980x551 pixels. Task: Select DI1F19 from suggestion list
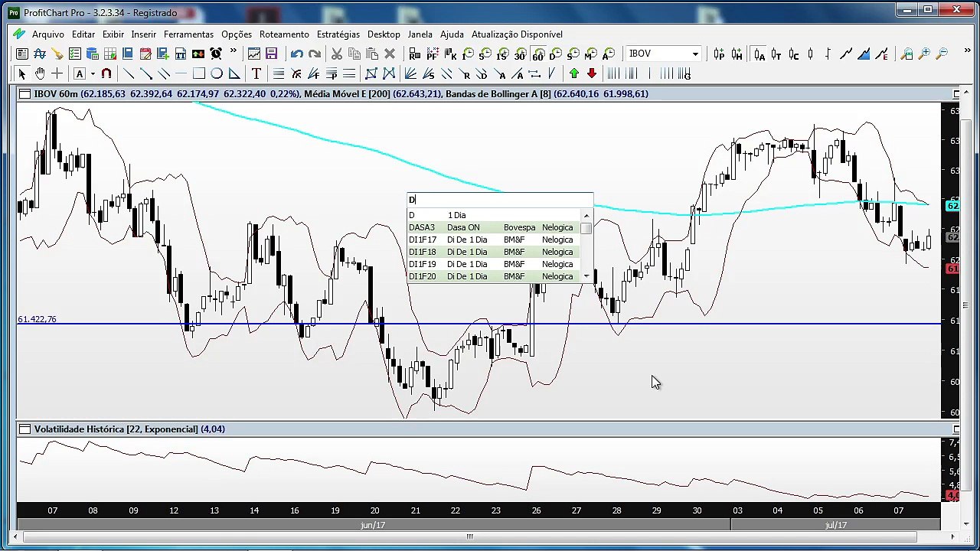pos(495,264)
